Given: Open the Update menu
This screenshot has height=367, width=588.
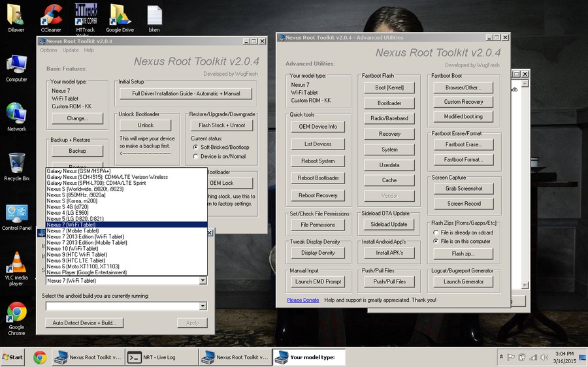Looking at the screenshot, I should (x=71, y=50).
